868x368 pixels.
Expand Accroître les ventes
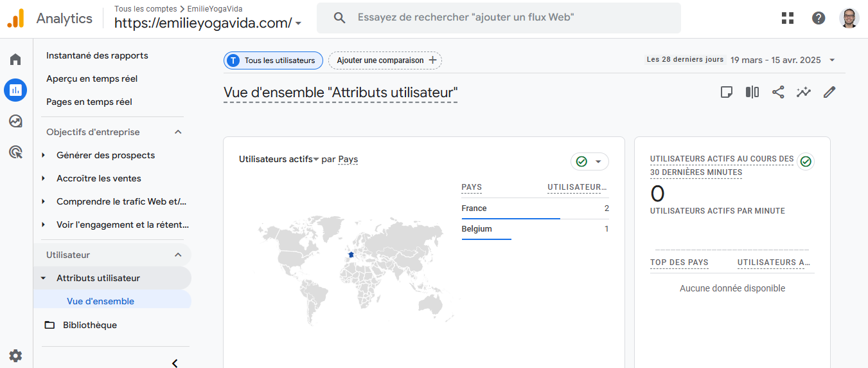[x=43, y=178]
